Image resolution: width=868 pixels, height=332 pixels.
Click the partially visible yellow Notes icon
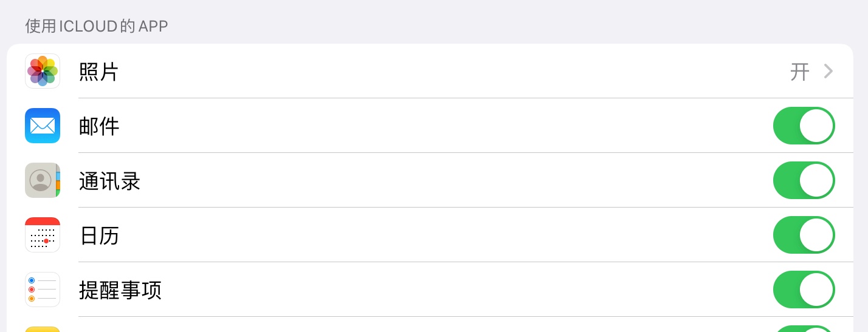(x=43, y=329)
